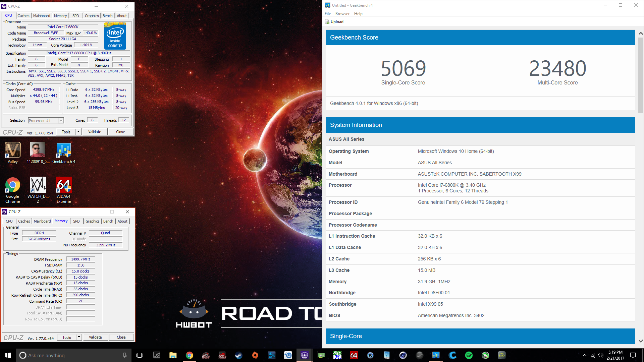Open Tools dropdown arrow in bottom CPU-Z window

click(x=79, y=337)
